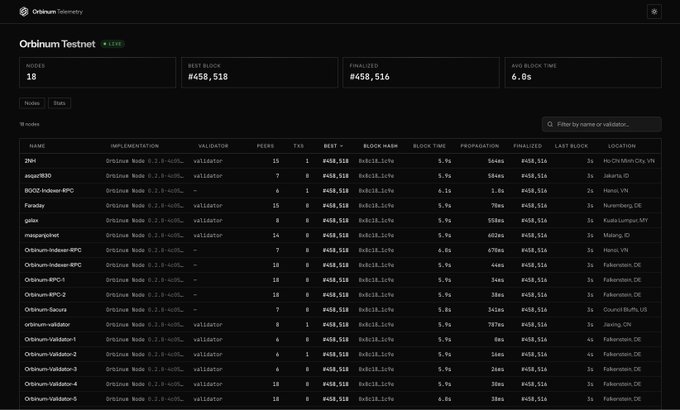Switch to the Nodes tab
The height and width of the screenshot is (410, 680).
(32, 103)
